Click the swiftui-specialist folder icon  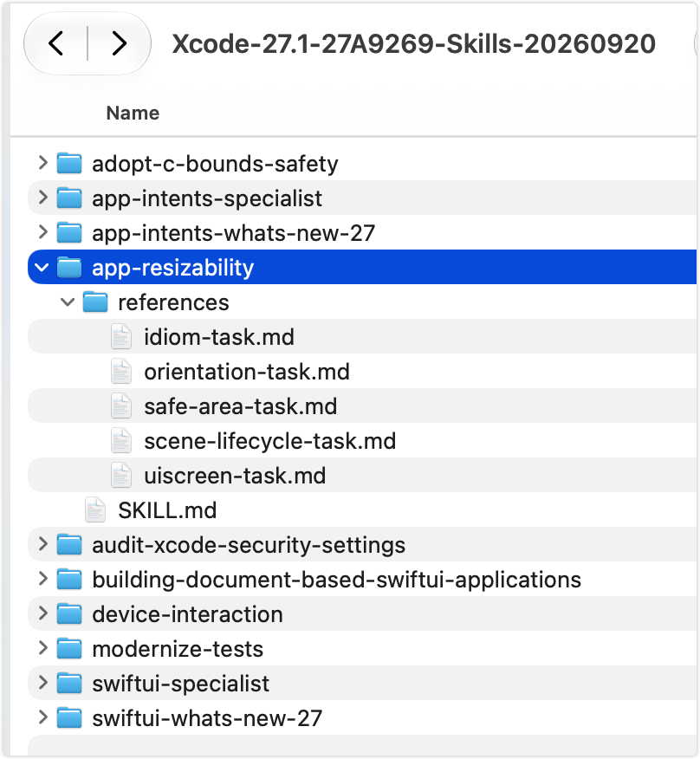(x=69, y=684)
